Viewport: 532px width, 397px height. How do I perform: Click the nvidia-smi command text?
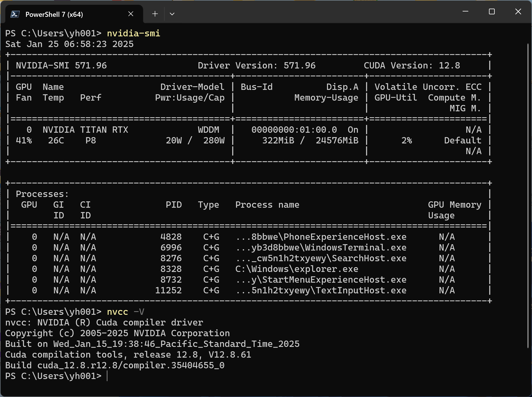[133, 33]
